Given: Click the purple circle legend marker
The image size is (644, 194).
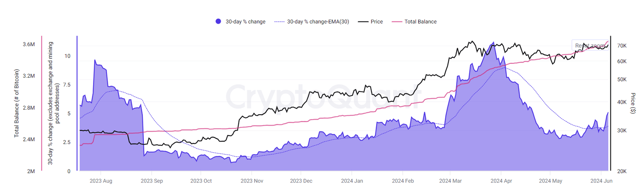Looking at the screenshot, I should point(218,21).
